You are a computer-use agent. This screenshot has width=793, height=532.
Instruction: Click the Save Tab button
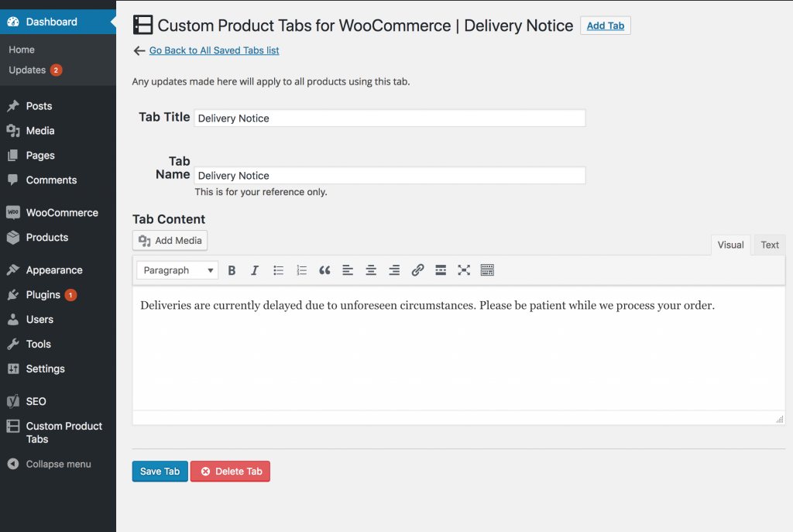pyautogui.click(x=160, y=472)
